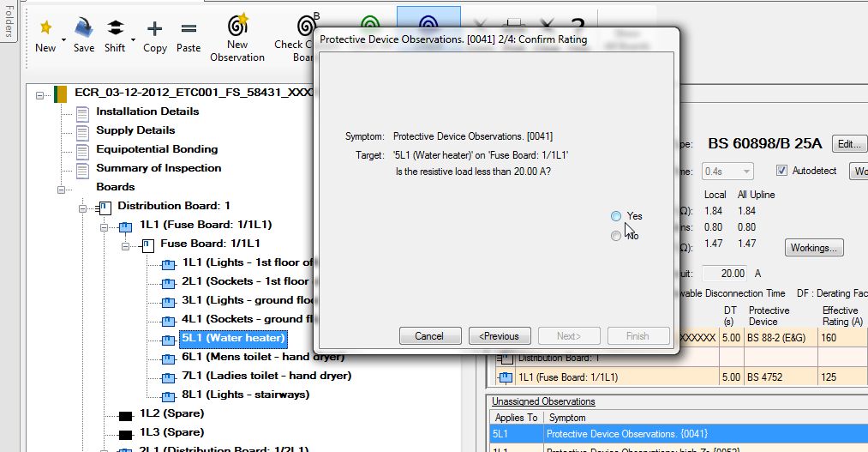Viewport: 868px width, 452px height.
Task: Click the Unassigned Observations heading
Action: click(543, 401)
